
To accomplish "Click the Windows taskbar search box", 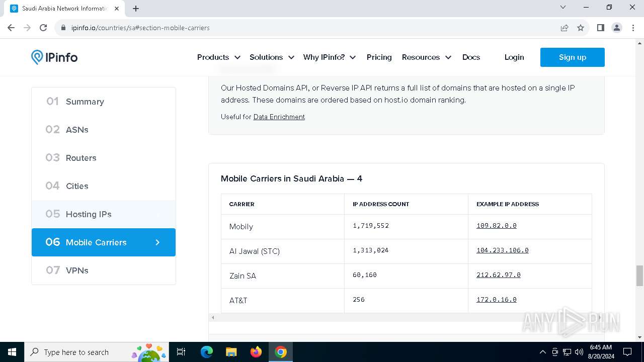I will click(x=96, y=352).
